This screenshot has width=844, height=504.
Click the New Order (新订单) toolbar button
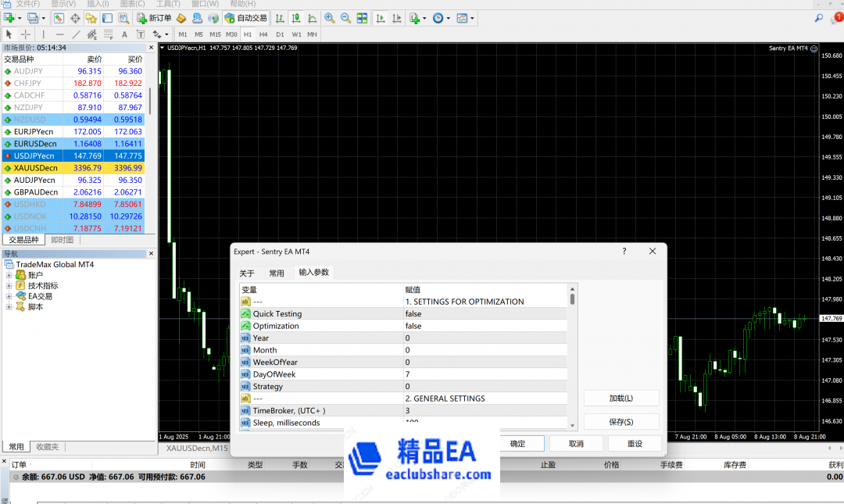click(154, 18)
